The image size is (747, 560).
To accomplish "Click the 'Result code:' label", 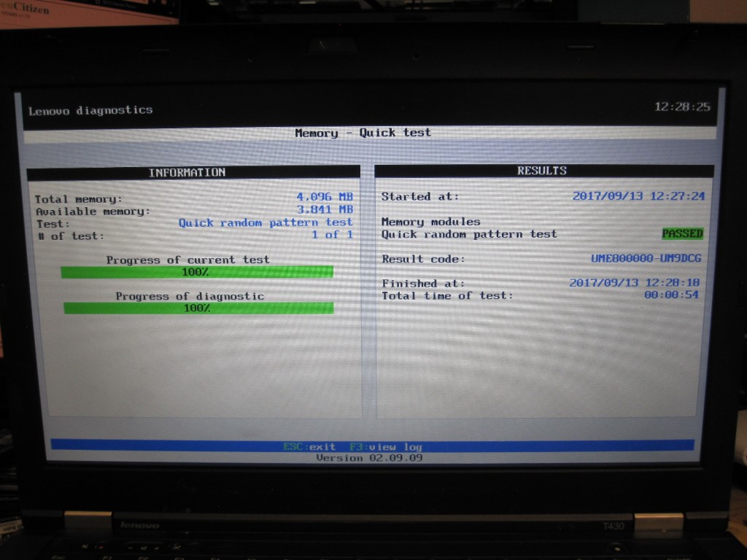I will click(423, 259).
